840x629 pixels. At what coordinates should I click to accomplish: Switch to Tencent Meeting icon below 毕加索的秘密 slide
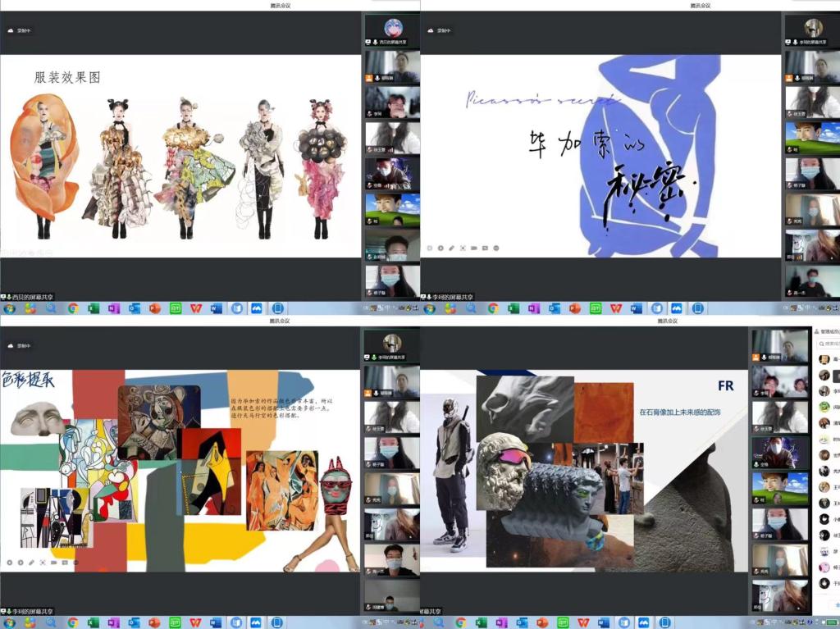click(677, 308)
